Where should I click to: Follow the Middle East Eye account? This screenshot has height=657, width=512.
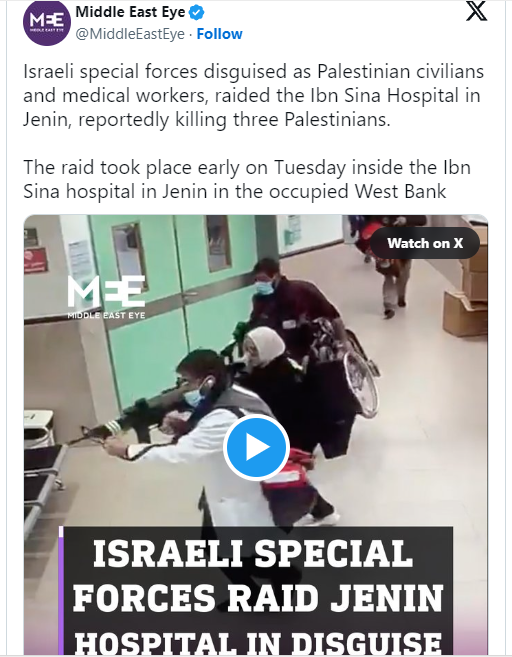(220, 34)
